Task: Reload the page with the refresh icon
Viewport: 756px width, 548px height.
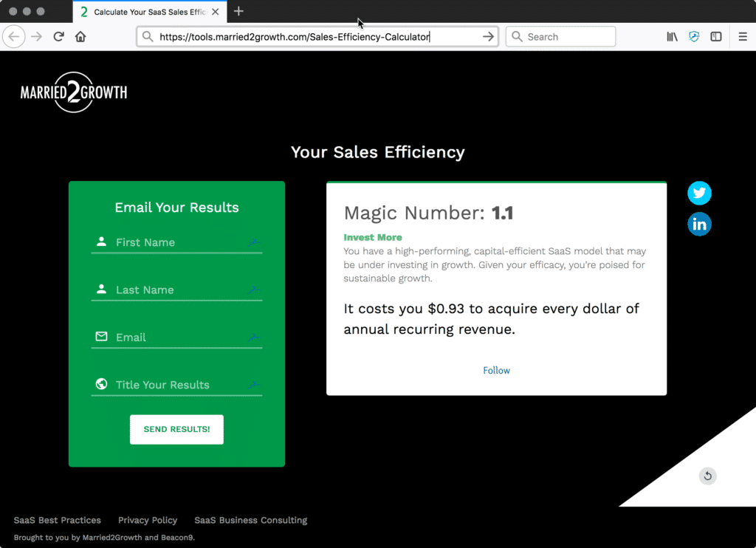Action: [58, 36]
